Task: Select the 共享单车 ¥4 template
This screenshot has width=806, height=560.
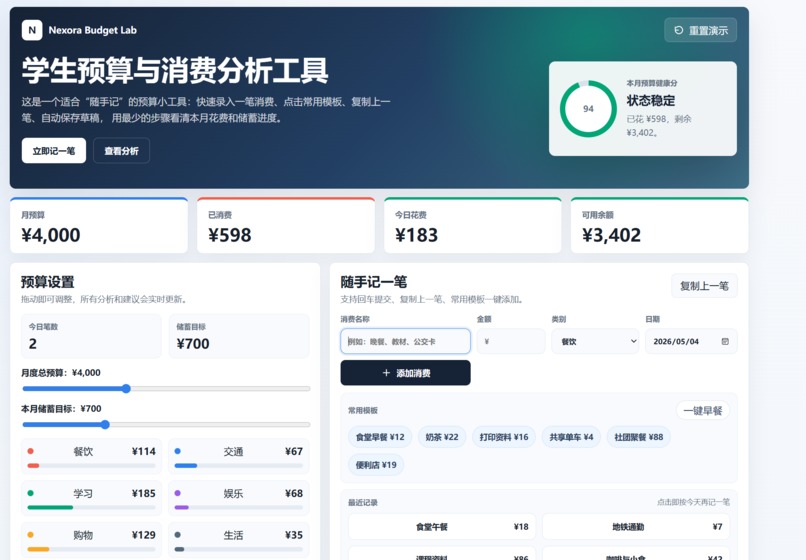Action: point(571,437)
